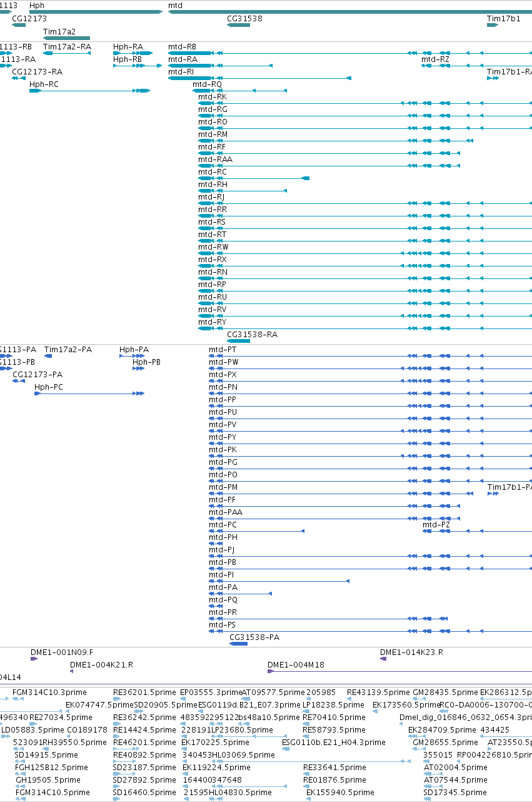The height and width of the screenshot is (802, 532).
Task: Open transcript mtd-RI
Action: pos(181,72)
